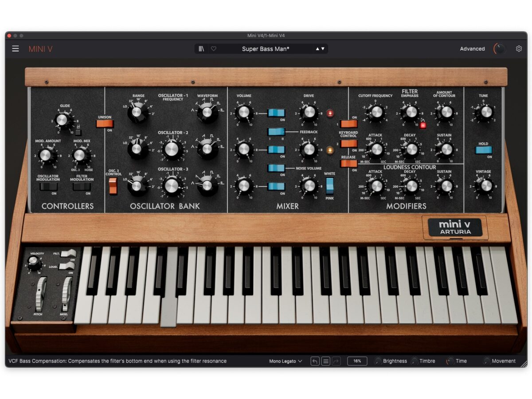532x399 pixels.
Task: Favorite the preset with the heart icon
Action: [213, 49]
